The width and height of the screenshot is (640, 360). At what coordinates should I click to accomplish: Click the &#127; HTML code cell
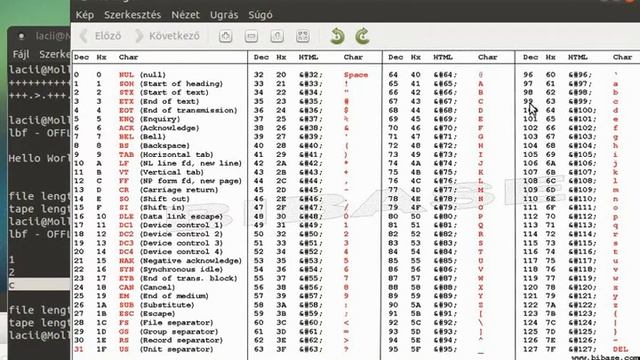coord(582,349)
